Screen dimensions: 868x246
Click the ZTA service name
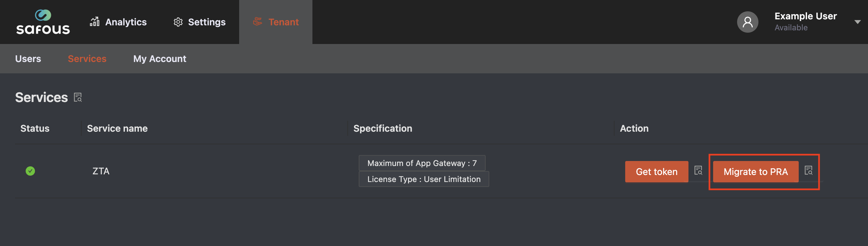(x=101, y=171)
